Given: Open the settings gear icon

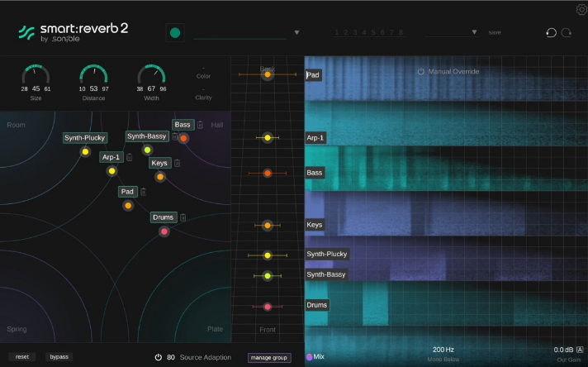Looking at the screenshot, I should (x=581, y=9).
